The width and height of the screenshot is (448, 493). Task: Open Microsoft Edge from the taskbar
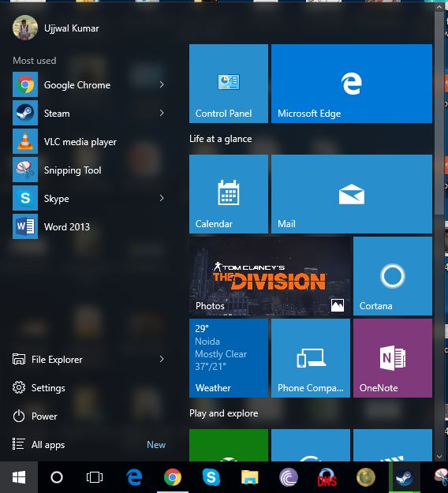tap(134, 477)
